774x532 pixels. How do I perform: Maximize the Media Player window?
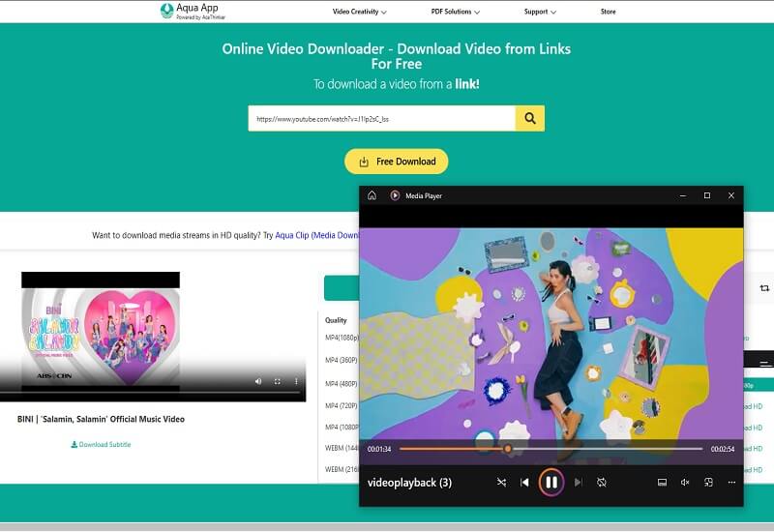(707, 195)
